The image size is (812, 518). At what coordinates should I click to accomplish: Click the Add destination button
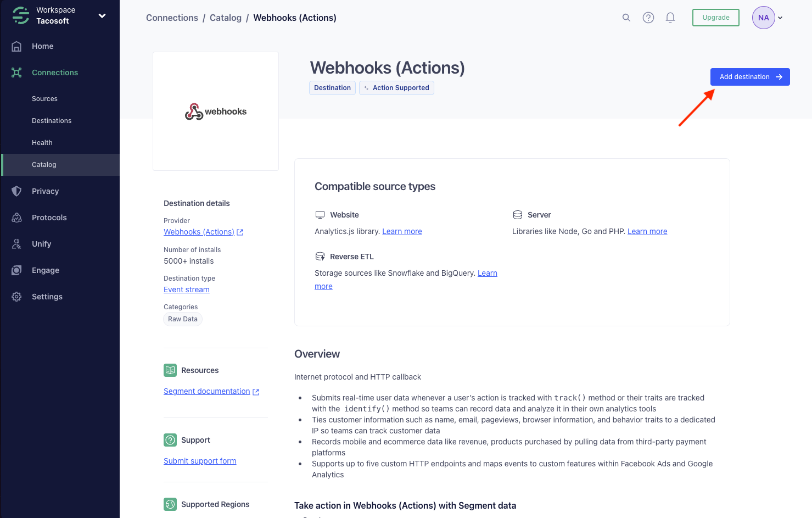[750, 76]
